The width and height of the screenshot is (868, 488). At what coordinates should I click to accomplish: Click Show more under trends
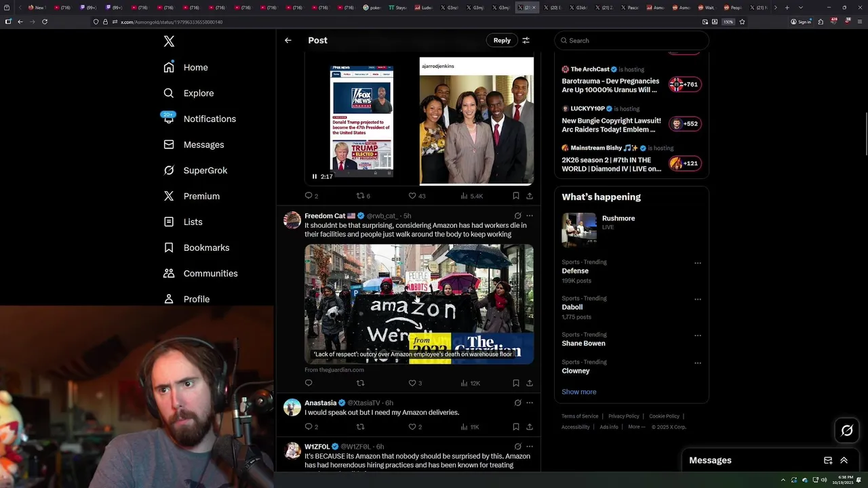click(x=578, y=392)
